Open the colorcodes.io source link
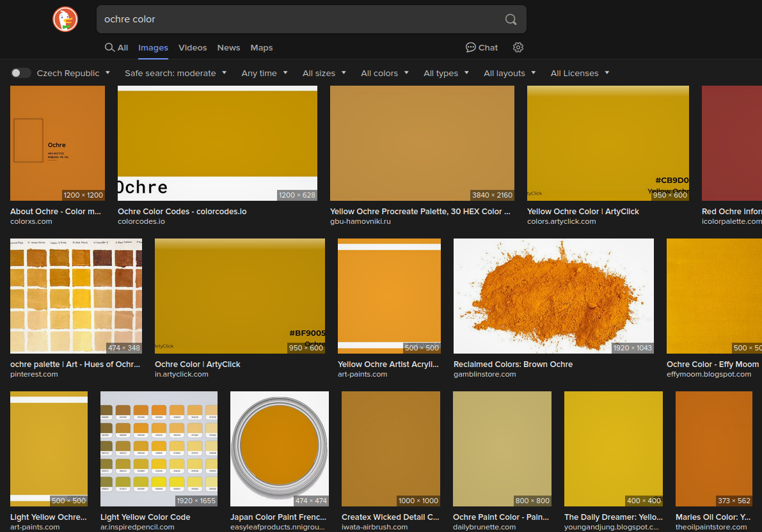Image resolution: width=762 pixels, height=532 pixels. pyautogui.click(x=141, y=221)
